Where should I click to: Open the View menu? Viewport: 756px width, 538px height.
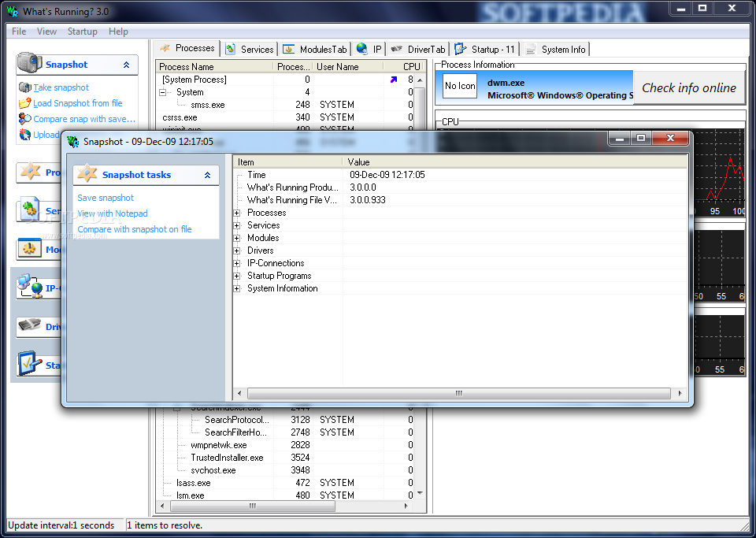pos(46,32)
